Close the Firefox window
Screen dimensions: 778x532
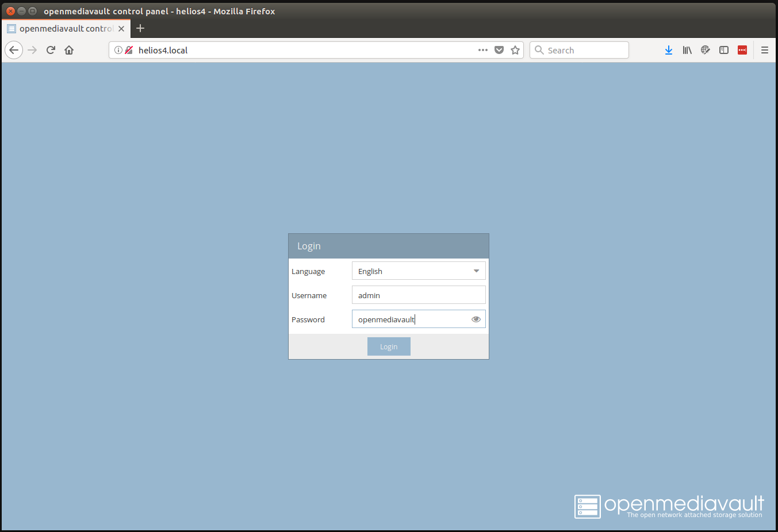pyautogui.click(x=10, y=11)
